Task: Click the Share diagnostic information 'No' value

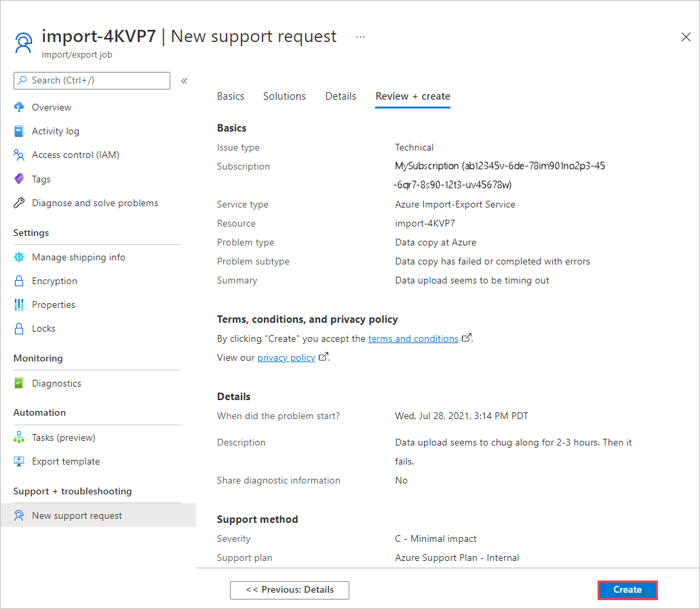Action: (401, 480)
